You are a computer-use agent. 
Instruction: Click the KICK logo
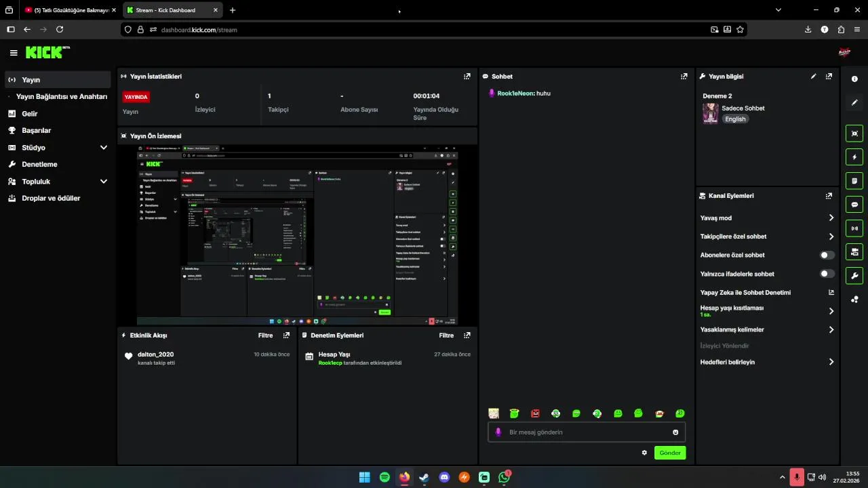click(47, 52)
